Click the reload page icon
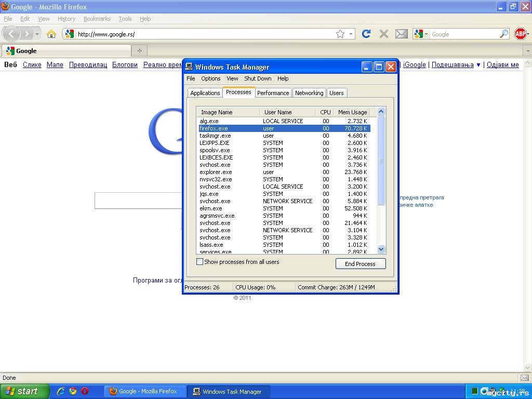The height and width of the screenshot is (399, 532). [366, 34]
